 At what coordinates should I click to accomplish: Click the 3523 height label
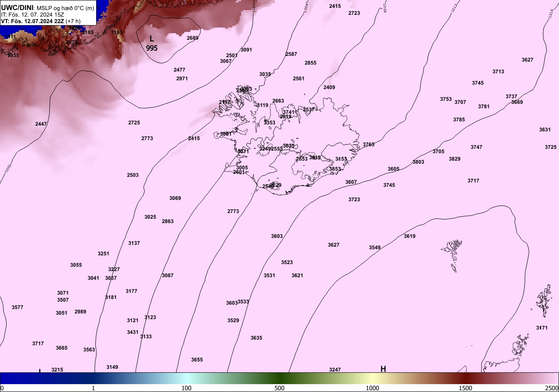[x=287, y=262]
